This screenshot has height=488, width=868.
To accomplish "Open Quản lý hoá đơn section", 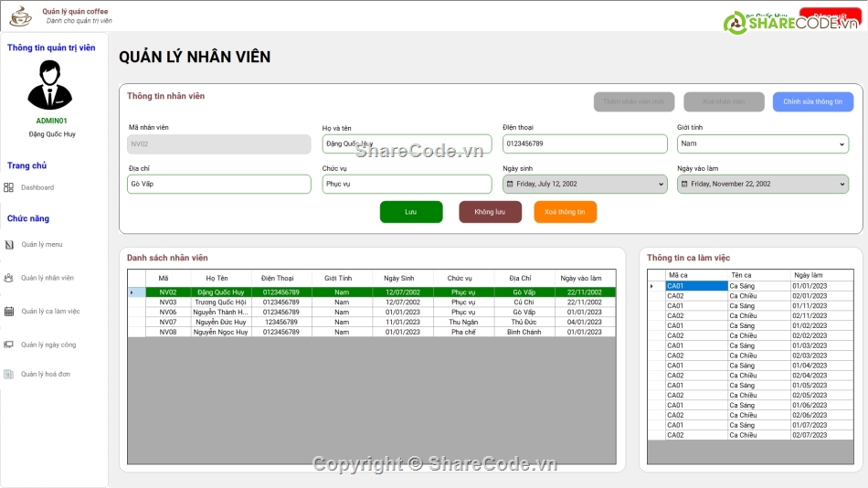I will click(x=46, y=374).
